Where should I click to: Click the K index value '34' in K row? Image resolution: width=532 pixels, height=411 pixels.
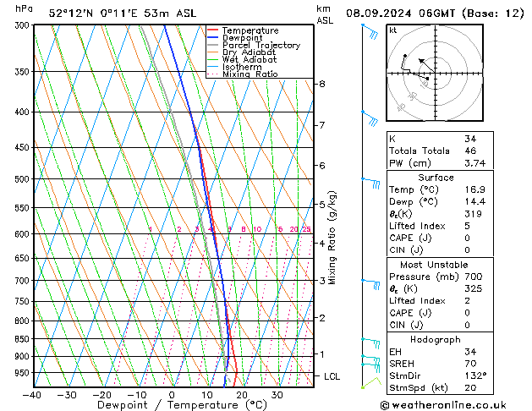point(470,139)
